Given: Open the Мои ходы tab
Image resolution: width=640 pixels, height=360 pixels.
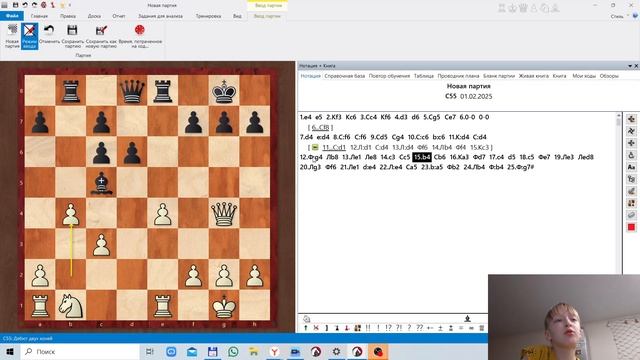Looking at the screenshot, I should 584,76.
